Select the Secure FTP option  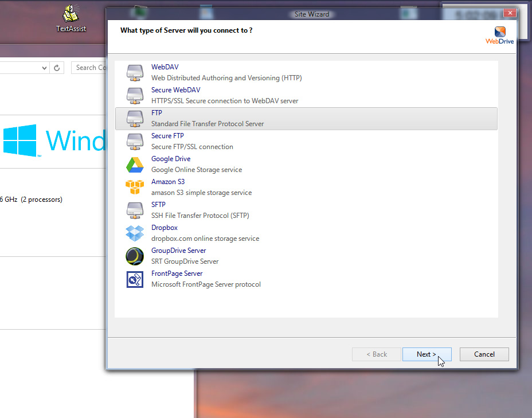(167, 136)
